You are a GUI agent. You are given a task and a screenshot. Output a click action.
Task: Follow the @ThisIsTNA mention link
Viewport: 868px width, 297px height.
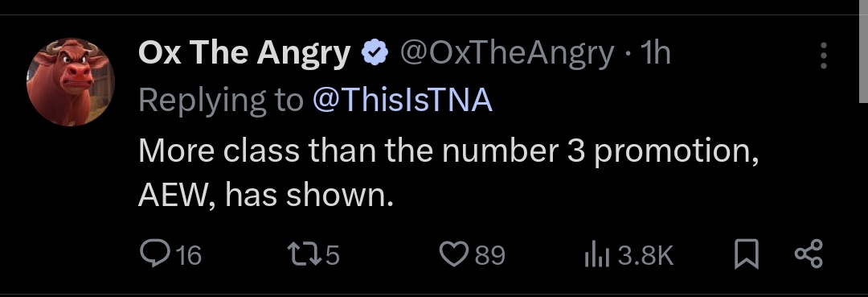tap(403, 101)
